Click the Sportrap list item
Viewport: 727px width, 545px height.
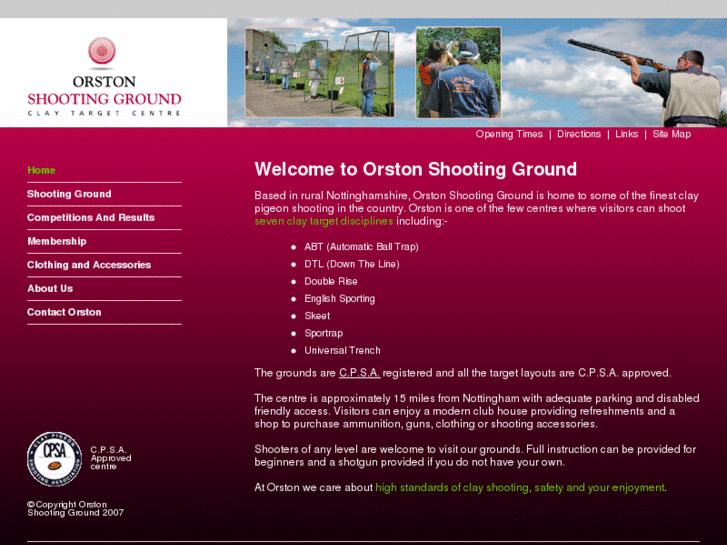324,333
